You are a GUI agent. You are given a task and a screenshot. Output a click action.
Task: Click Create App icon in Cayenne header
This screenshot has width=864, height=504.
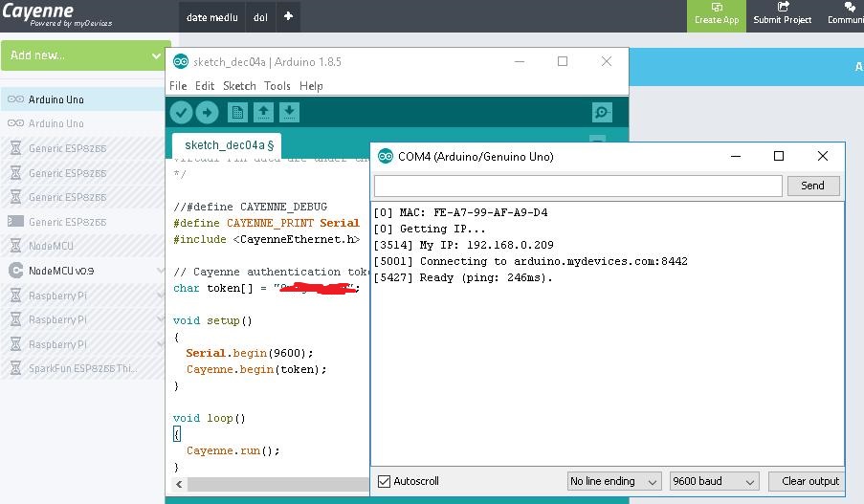pyautogui.click(x=717, y=7)
